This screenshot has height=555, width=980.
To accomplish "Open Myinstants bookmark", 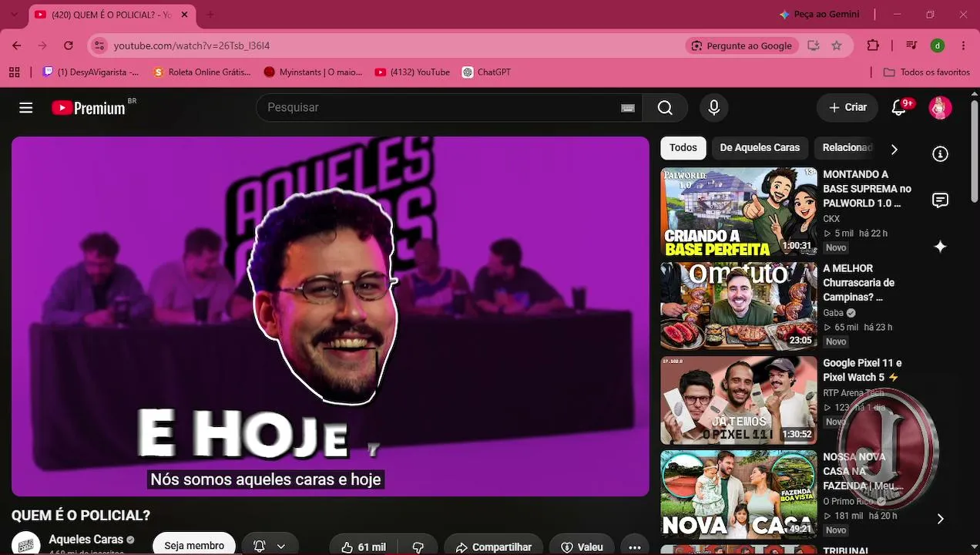I will pyautogui.click(x=313, y=72).
